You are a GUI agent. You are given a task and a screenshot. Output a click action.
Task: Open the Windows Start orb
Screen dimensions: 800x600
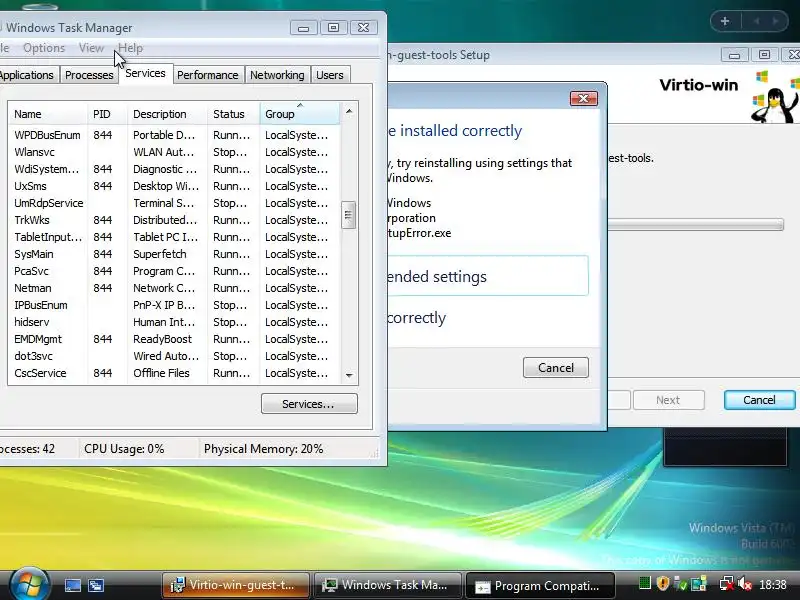(29, 584)
